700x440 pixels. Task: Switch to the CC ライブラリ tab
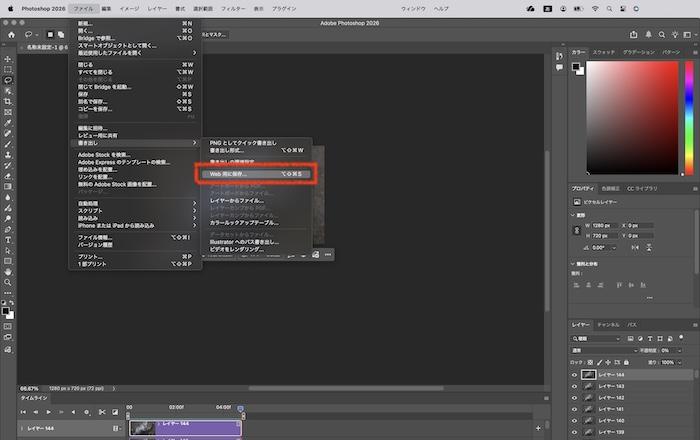[642, 188]
